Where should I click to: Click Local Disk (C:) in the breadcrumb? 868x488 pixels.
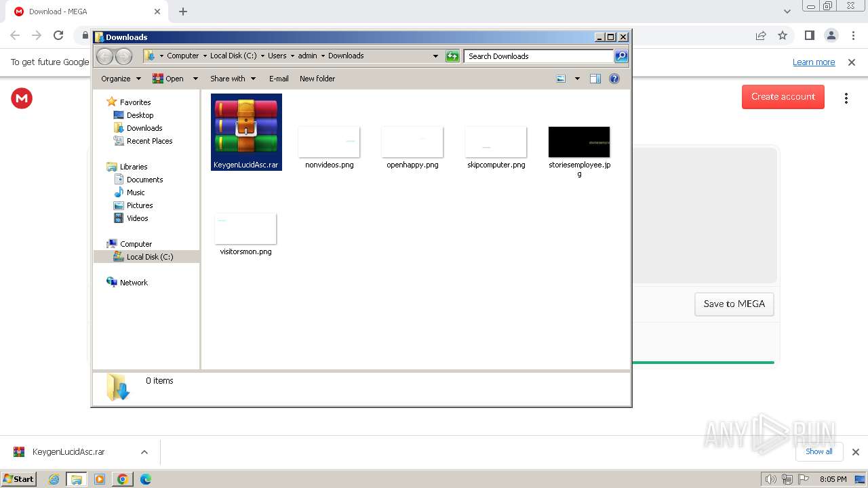[x=233, y=56]
